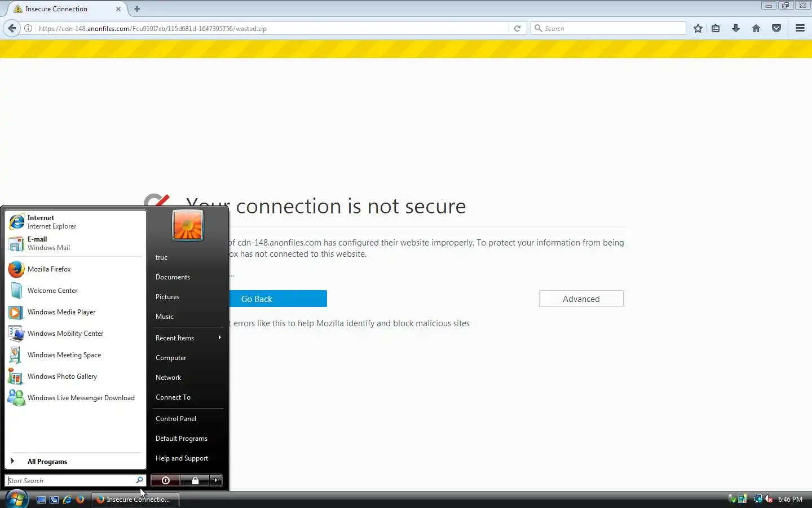
Task: Open Default Programs
Action: pyautogui.click(x=187, y=439)
